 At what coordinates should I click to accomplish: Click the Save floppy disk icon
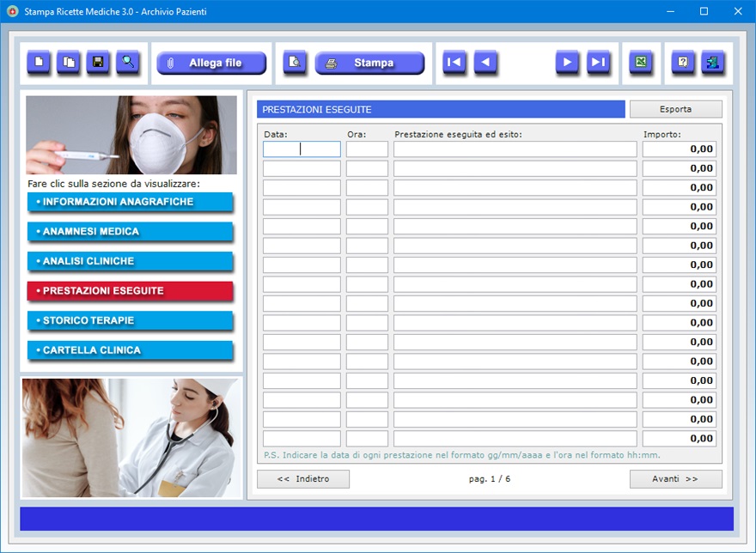[98, 62]
